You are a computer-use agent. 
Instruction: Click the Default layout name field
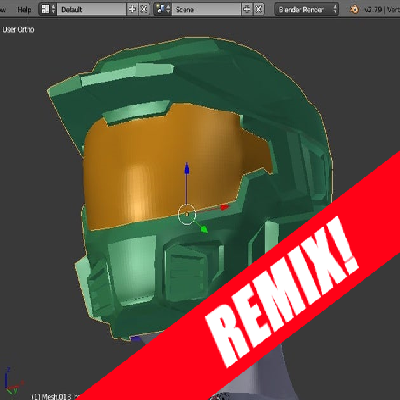pos(92,9)
